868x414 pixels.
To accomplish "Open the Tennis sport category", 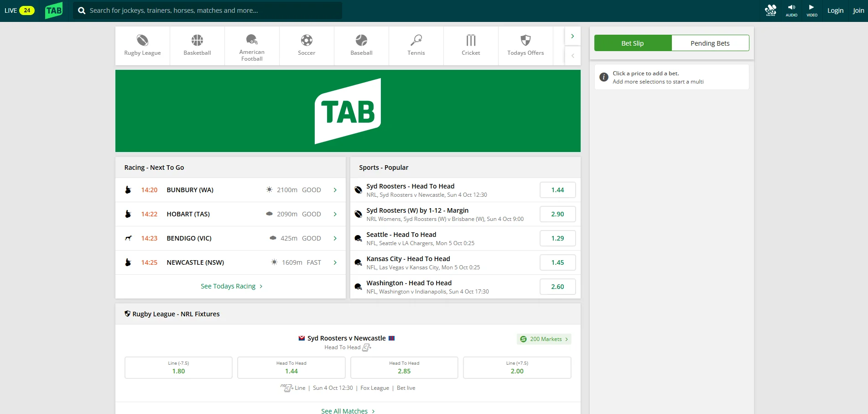I will (x=416, y=46).
